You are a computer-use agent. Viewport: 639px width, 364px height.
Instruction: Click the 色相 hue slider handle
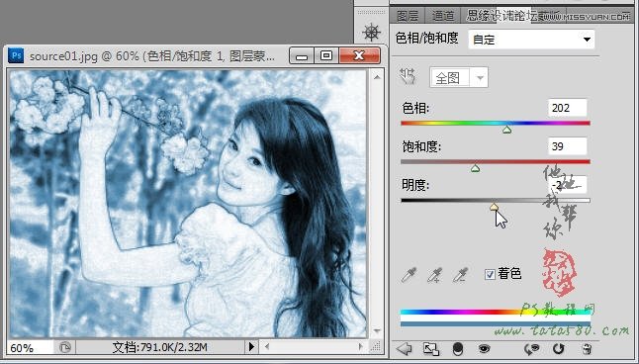click(x=507, y=130)
